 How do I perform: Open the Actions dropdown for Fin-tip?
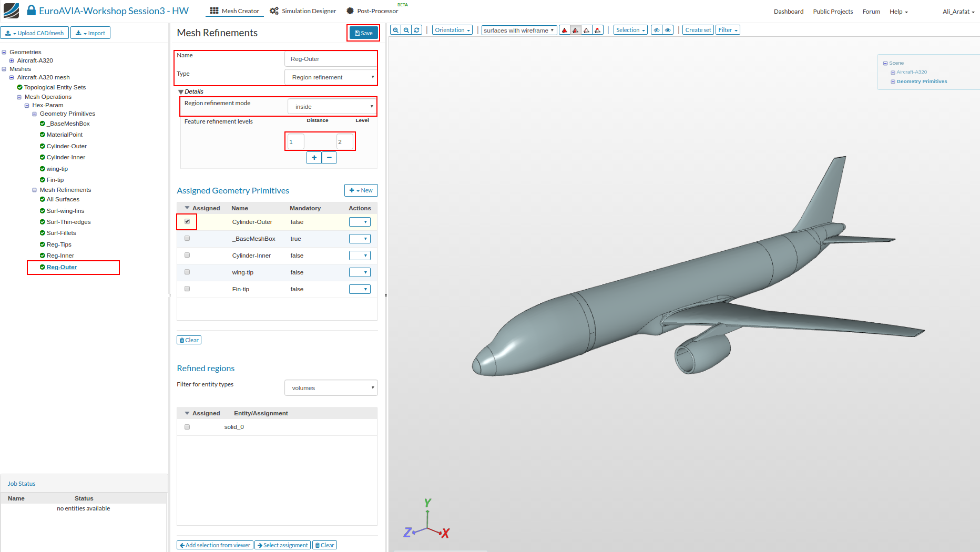pos(360,289)
